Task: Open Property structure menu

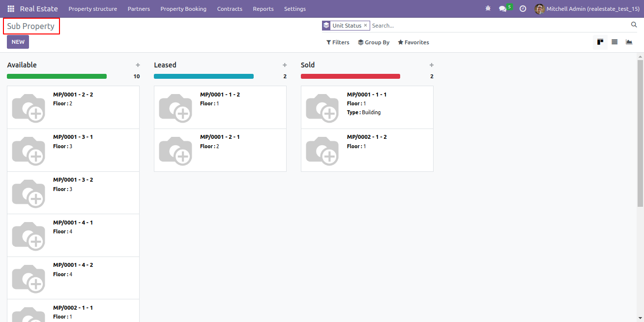Action: pos(93,9)
